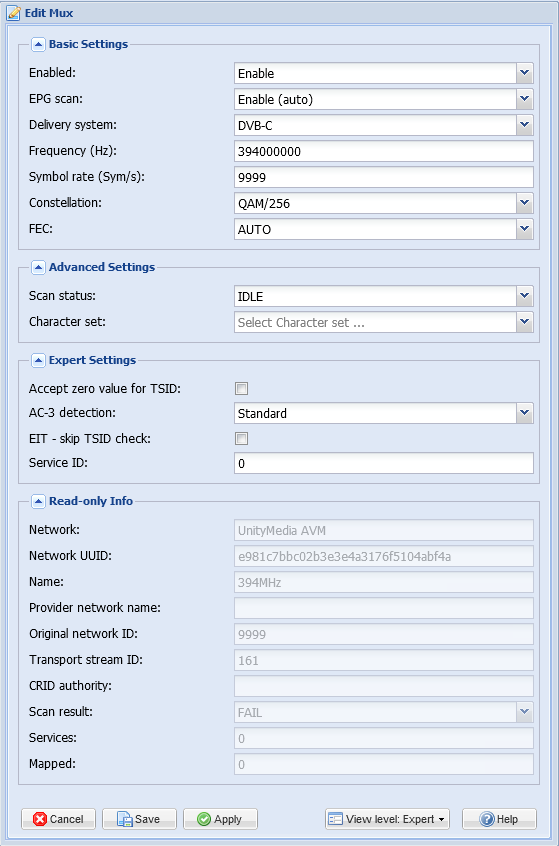The width and height of the screenshot is (559, 846).
Task: Collapse the Basic Settings section arrow icon
Action: 38,44
